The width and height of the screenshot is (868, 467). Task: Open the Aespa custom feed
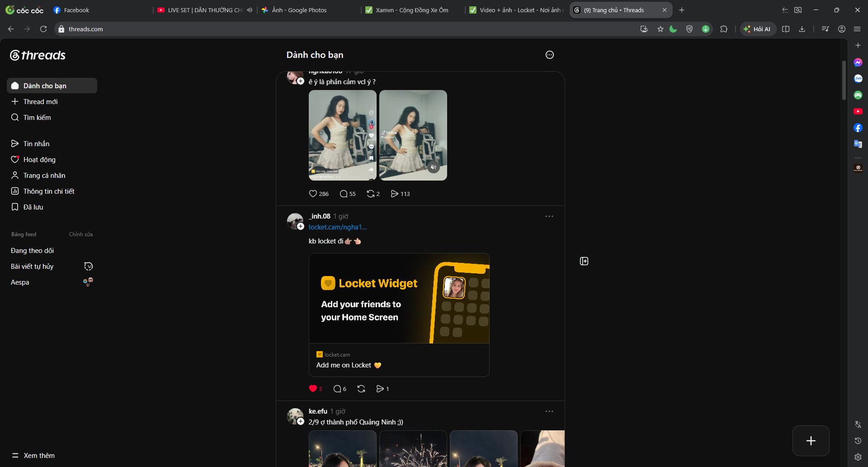click(x=52, y=282)
